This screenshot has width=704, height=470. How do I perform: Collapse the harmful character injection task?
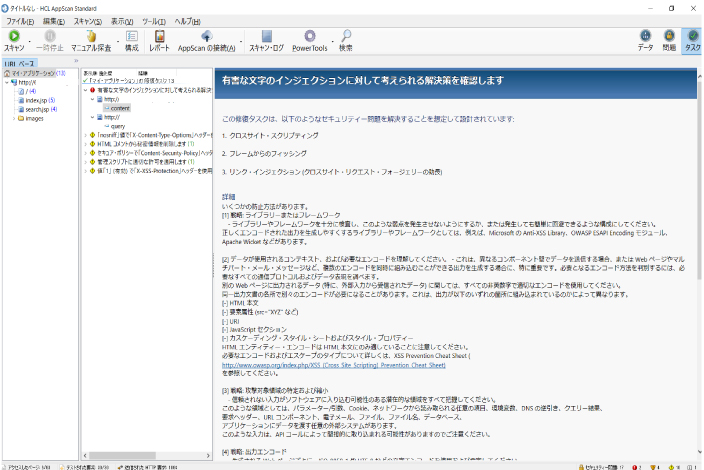86,90
